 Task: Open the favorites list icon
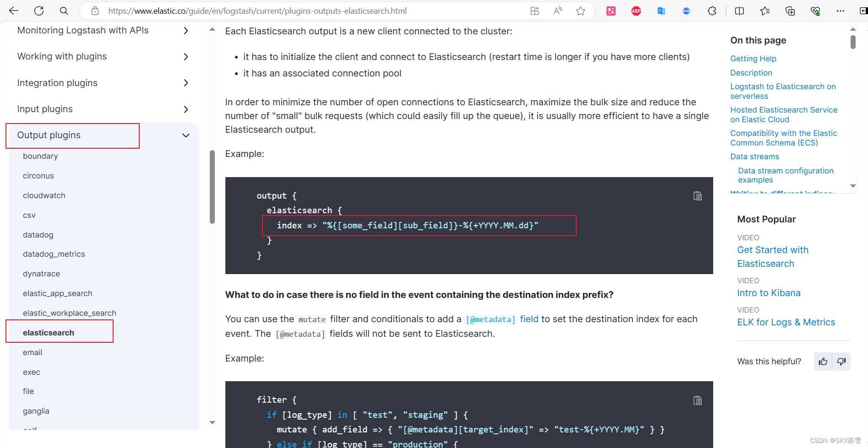[x=765, y=11]
